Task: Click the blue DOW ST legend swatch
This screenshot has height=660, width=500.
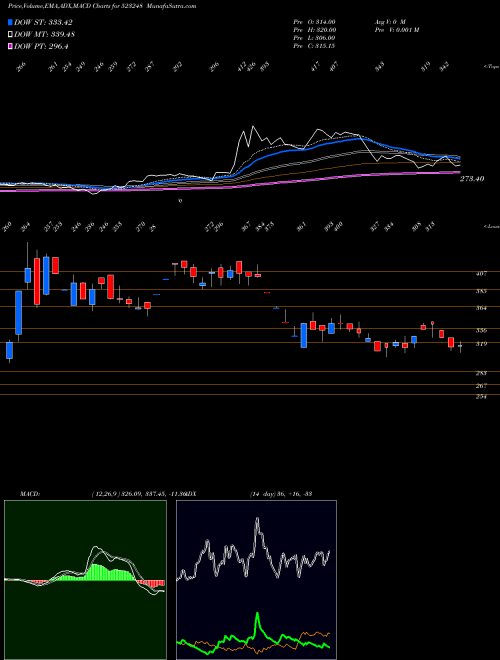Action: pos(10,22)
